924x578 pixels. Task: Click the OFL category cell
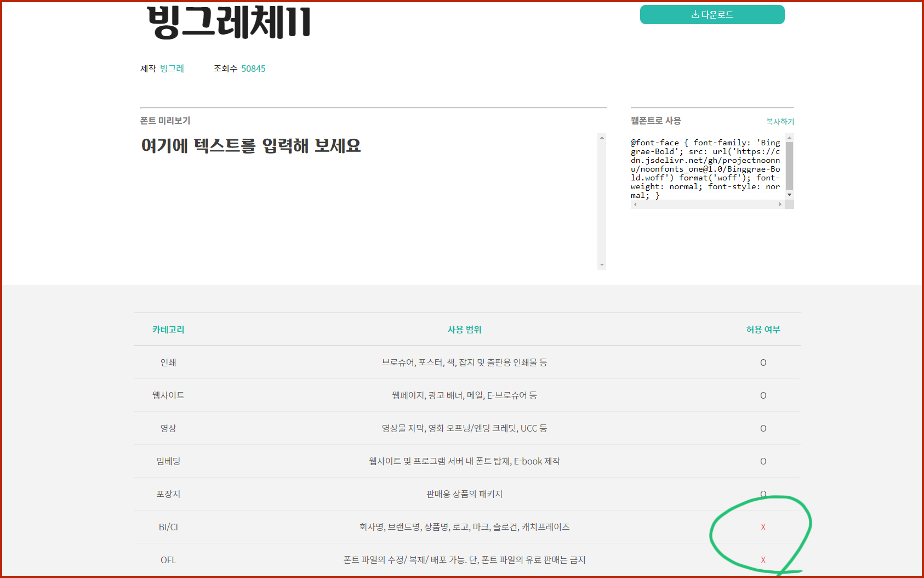(168, 560)
